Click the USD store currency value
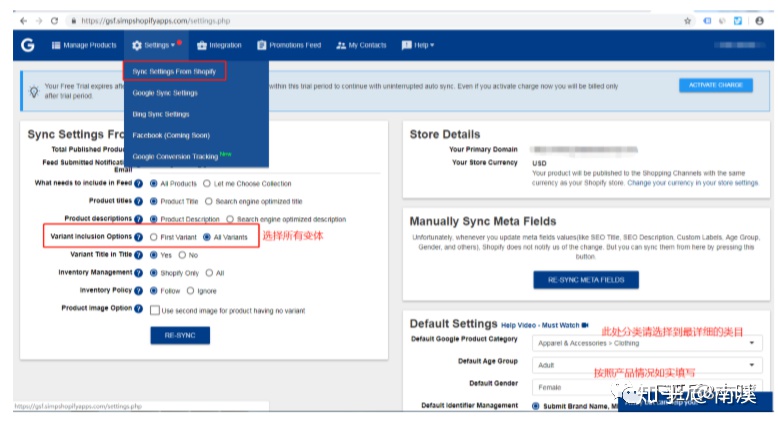778x426 pixels. pos(539,163)
